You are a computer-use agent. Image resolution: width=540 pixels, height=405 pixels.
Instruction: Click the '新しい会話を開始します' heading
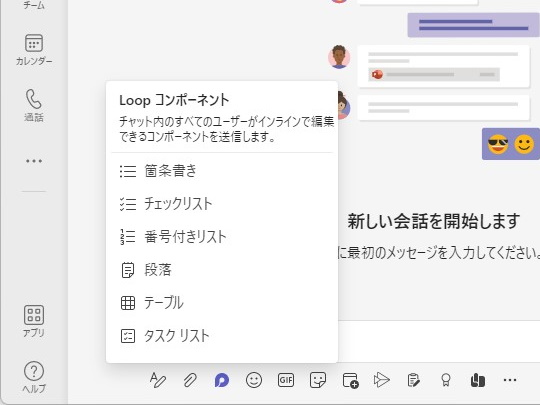[x=434, y=221]
